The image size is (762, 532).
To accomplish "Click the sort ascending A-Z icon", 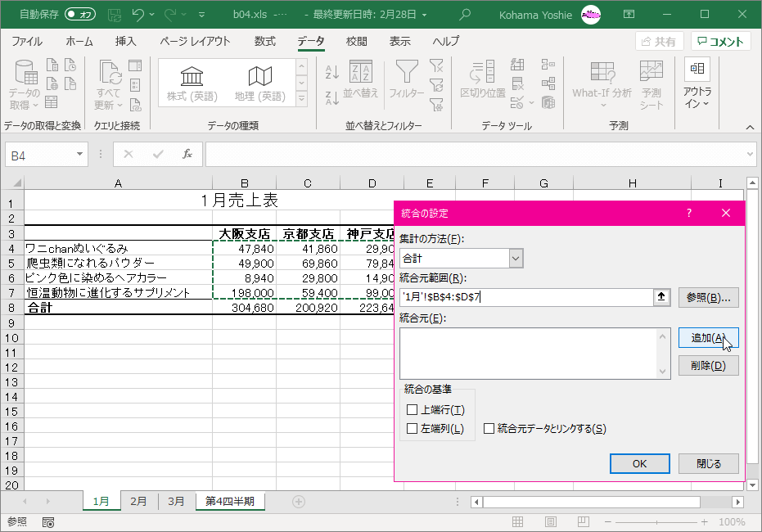I will (x=331, y=72).
